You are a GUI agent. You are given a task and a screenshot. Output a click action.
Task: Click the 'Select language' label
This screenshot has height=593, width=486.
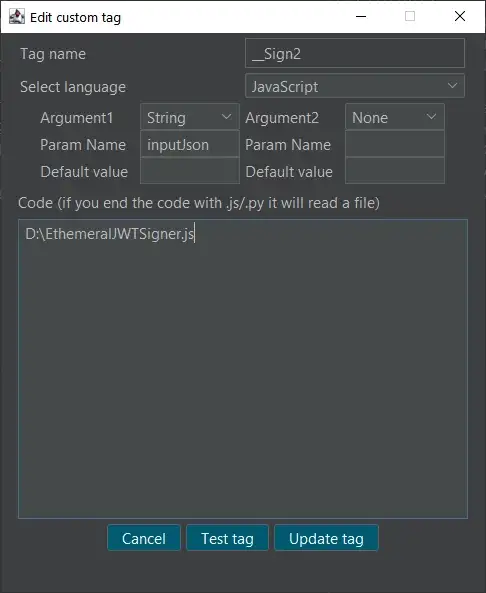click(73, 87)
